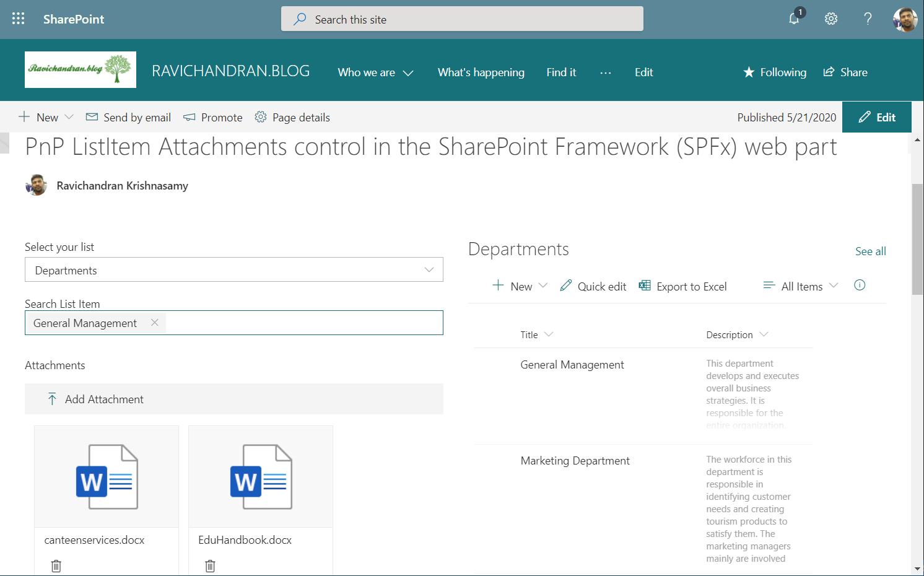This screenshot has width=924, height=576.
Task: Open the Find it nav item
Action: coord(561,72)
